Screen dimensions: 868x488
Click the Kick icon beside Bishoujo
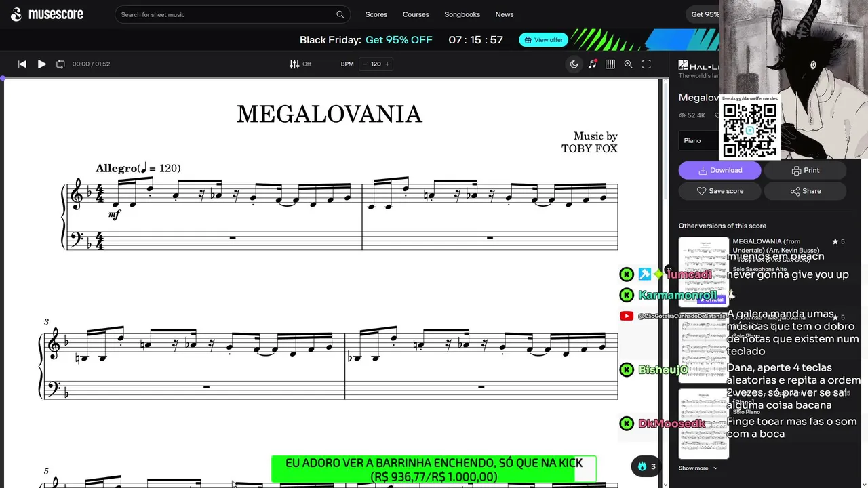click(x=627, y=369)
